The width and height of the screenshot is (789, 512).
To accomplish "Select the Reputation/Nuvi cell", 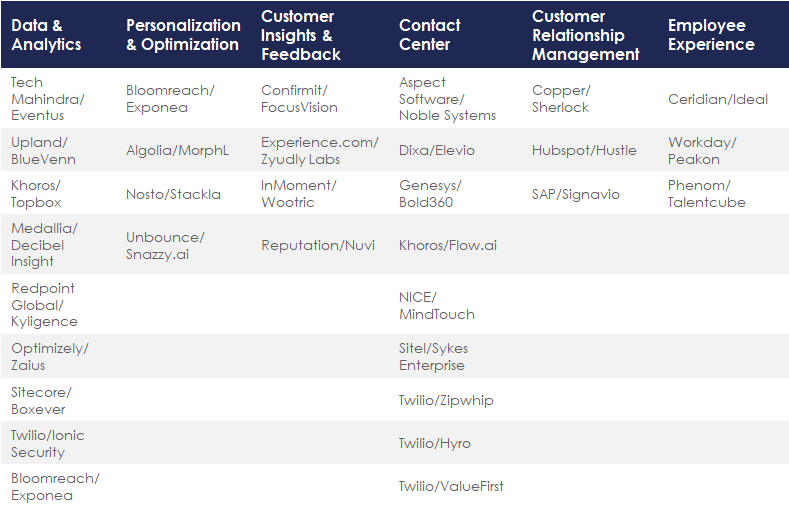I will point(317,245).
